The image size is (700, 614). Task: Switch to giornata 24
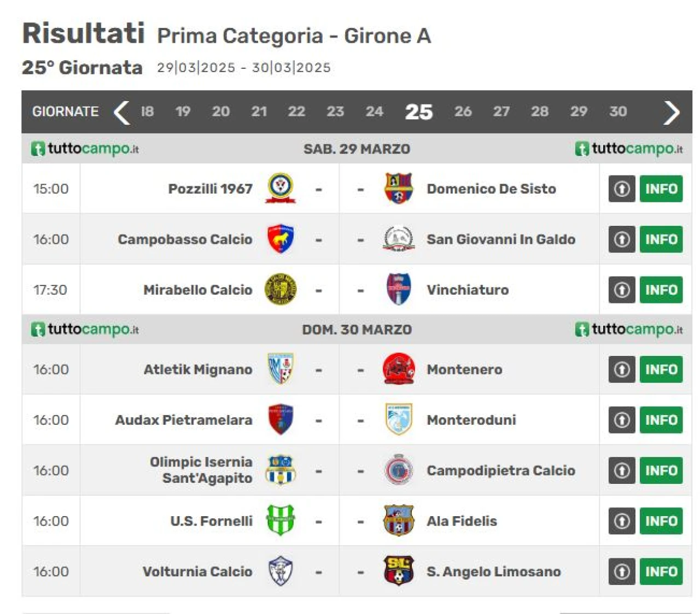[374, 112]
